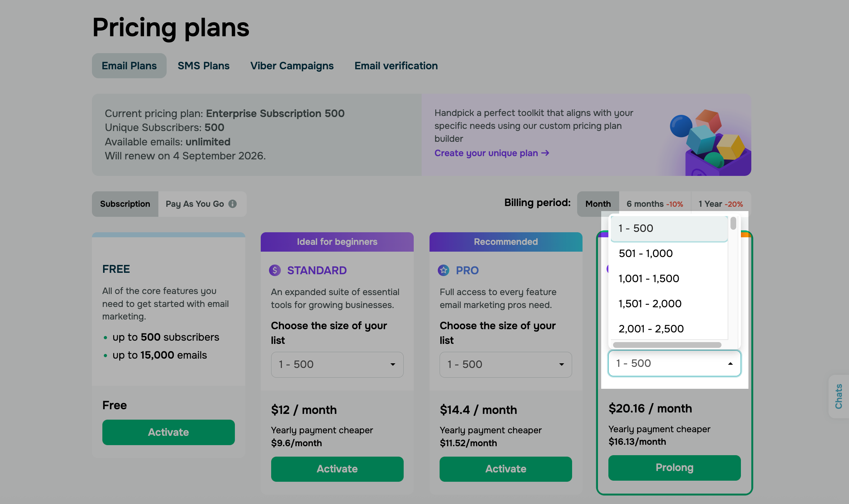Open the Pro plan list size dropdown

pyautogui.click(x=505, y=364)
